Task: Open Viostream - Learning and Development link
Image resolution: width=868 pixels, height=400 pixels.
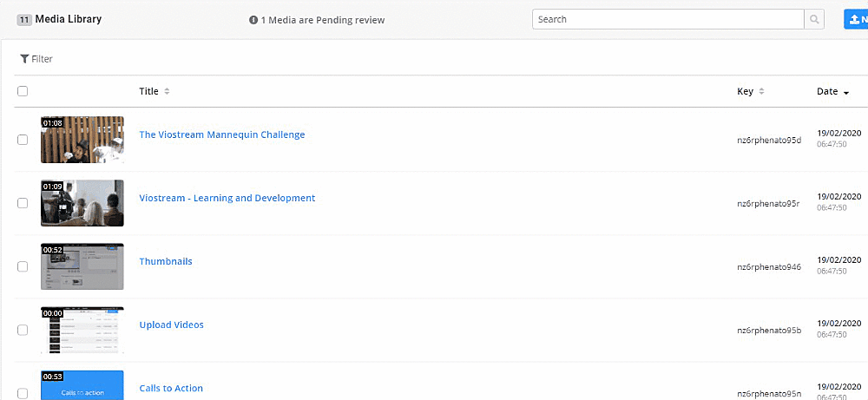Action: [x=227, y=198]
